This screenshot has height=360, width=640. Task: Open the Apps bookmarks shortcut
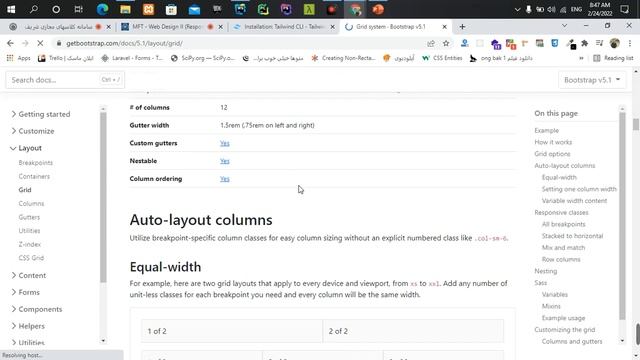click(19, 58)
